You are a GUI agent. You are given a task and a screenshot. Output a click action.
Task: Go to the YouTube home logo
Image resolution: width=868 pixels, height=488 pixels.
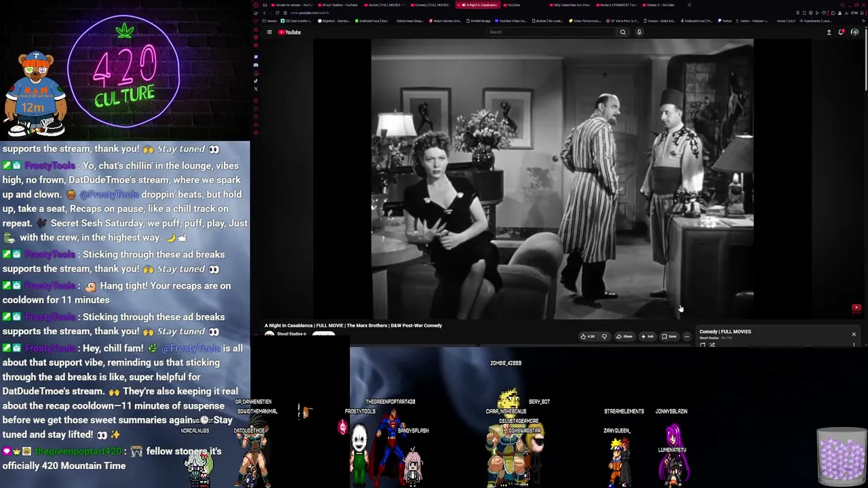pyautogui.click(x=290, y=32)
